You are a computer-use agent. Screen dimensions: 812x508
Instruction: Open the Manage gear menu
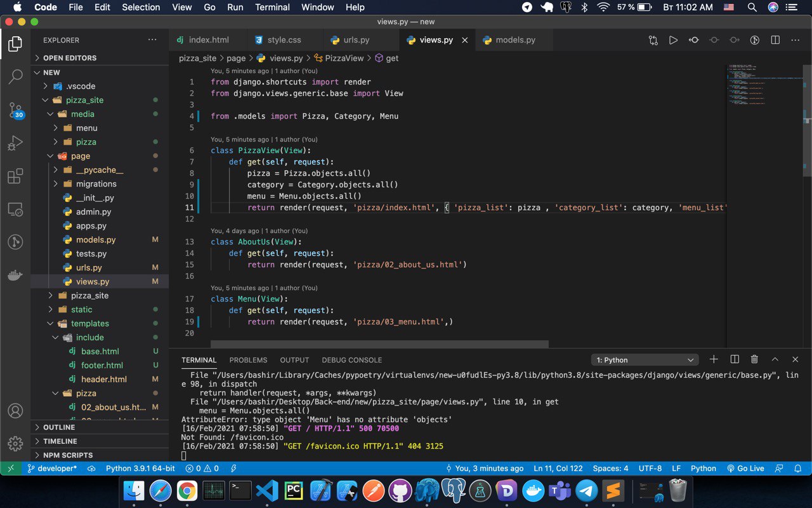[15, 443]
